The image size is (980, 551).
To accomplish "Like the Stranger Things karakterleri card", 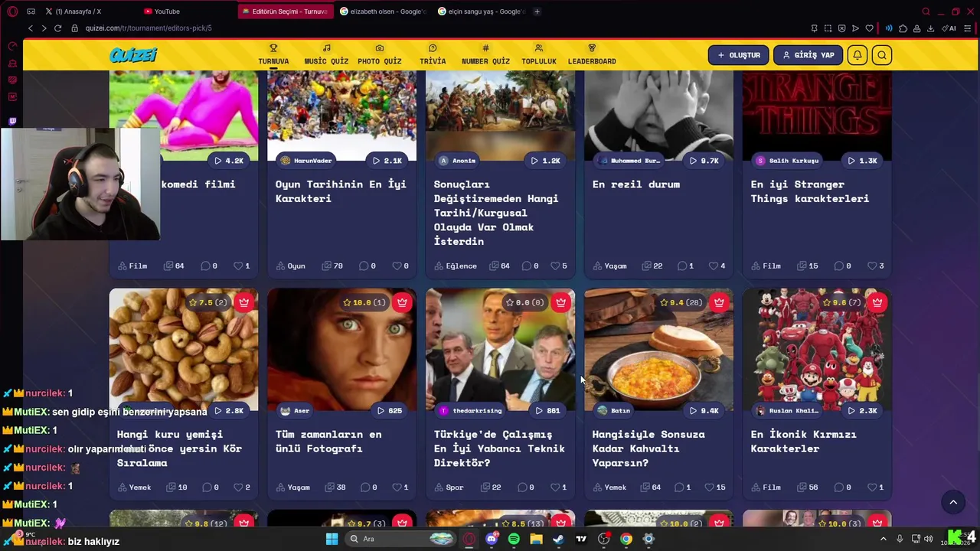I will [x=876, y=266].
